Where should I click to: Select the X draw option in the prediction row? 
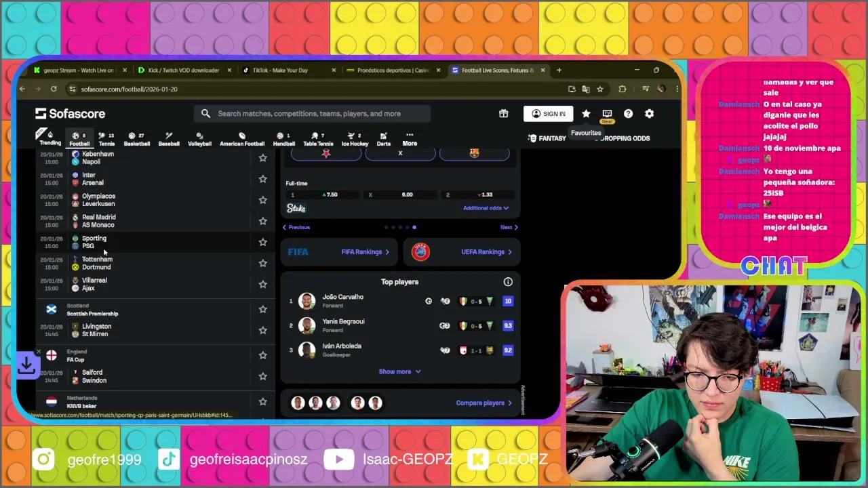(x=400, y=153)
